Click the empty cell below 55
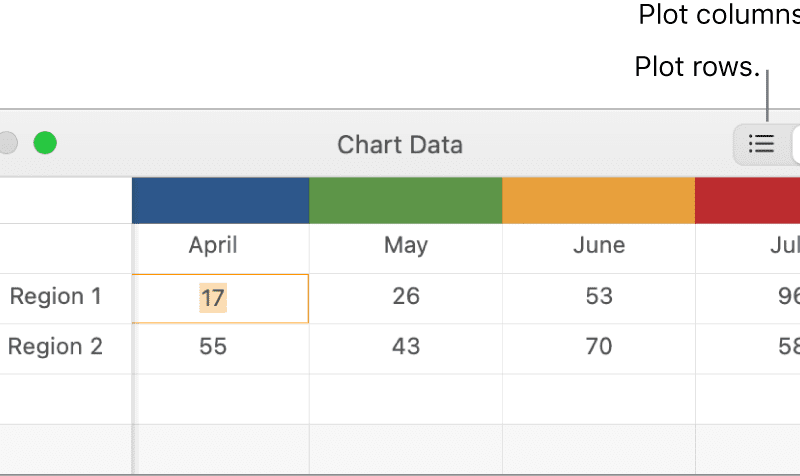The image size is (800, 476). (x=220, y=399)
